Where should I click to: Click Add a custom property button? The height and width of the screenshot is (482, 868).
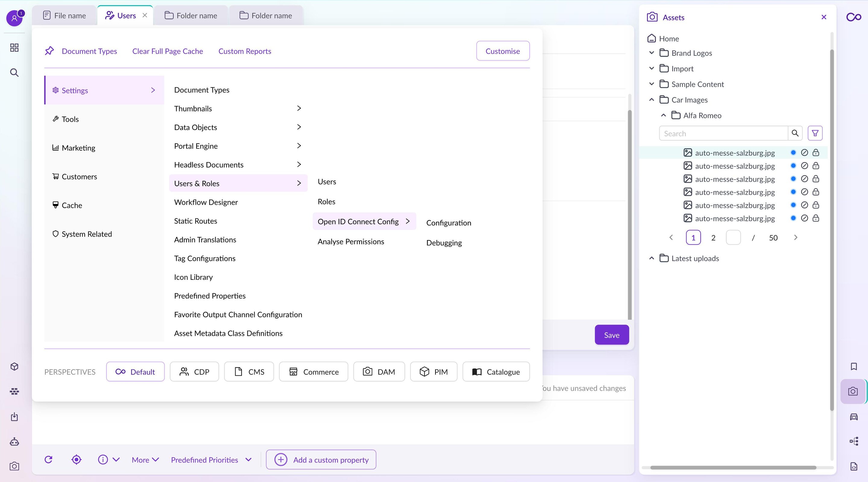coord(321,459)
